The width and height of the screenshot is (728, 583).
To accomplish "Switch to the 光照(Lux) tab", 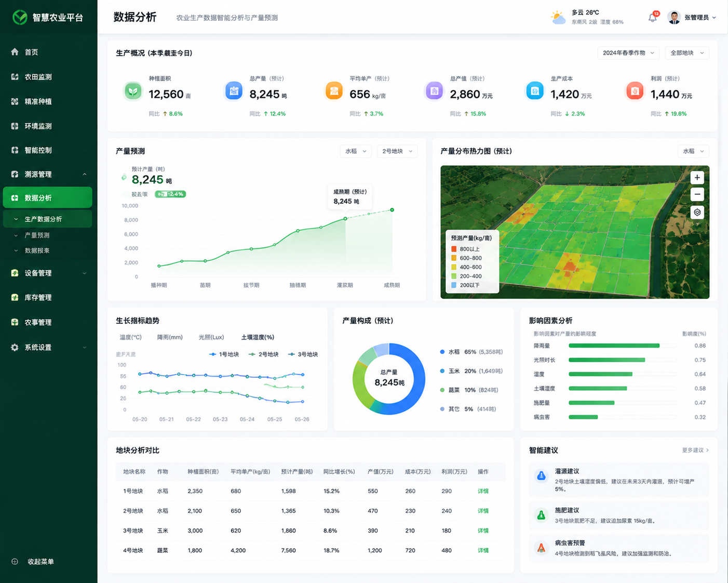I will [211, 337].
